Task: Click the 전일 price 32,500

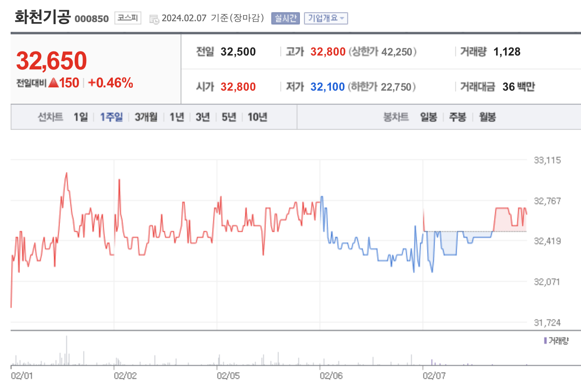Action: click(x=238, y=52)
